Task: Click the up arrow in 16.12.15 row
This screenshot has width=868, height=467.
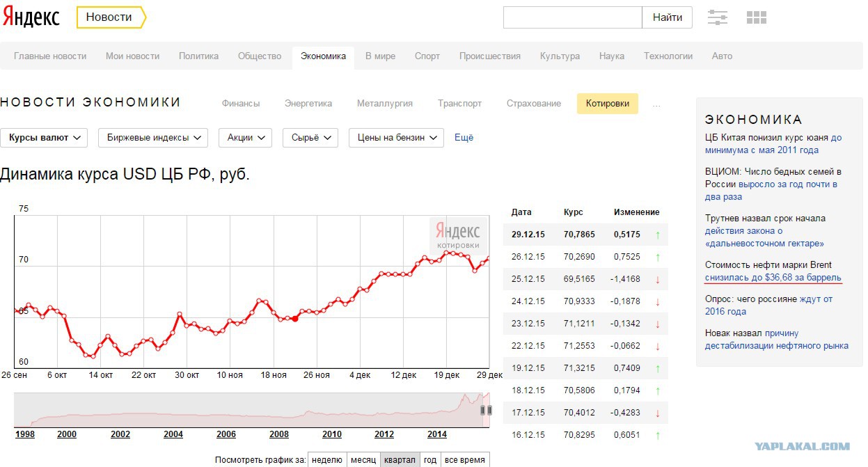Action: click(x=658, y=435)
